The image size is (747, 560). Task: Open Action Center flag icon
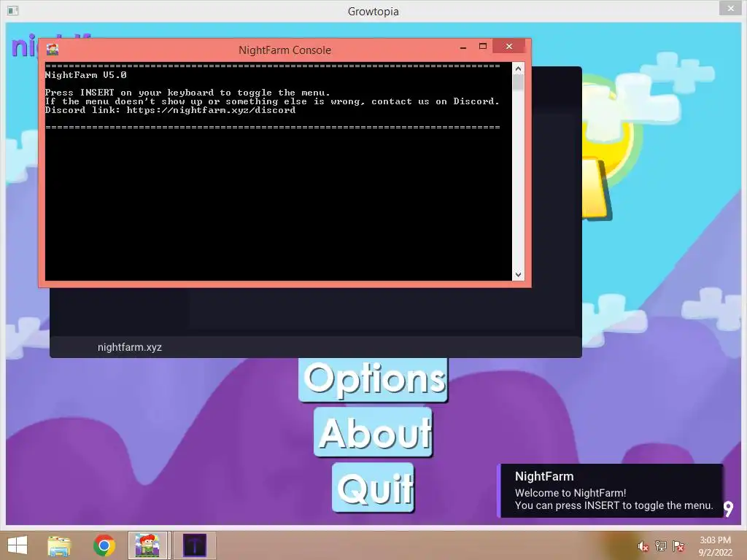(678, 546)
